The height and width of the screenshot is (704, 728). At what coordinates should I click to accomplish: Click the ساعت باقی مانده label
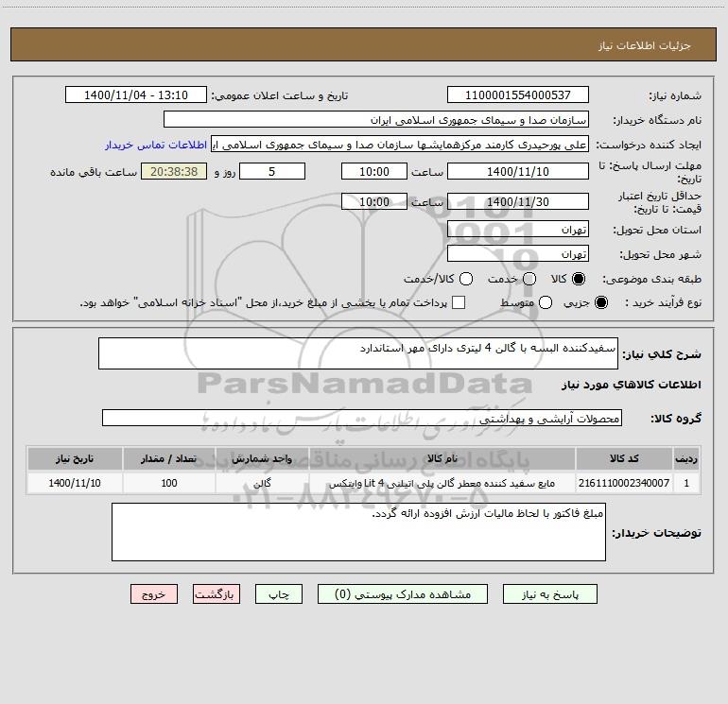94,172
